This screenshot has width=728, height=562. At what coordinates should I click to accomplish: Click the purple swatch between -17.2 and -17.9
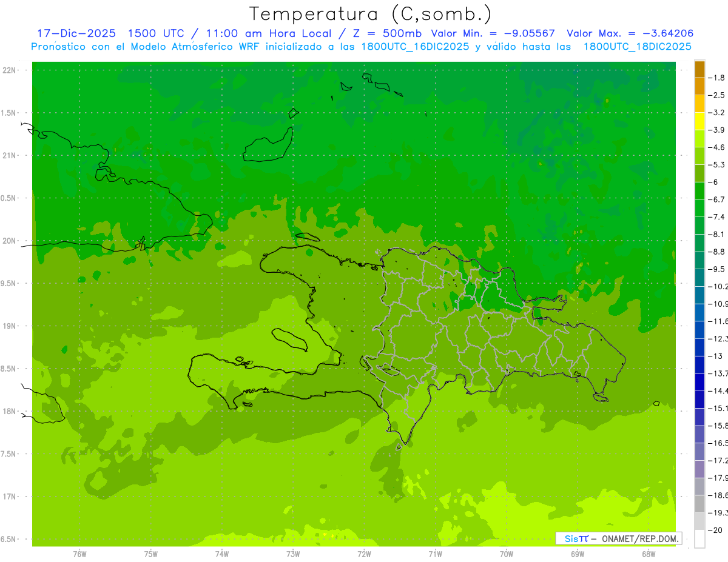pos(699,469)
